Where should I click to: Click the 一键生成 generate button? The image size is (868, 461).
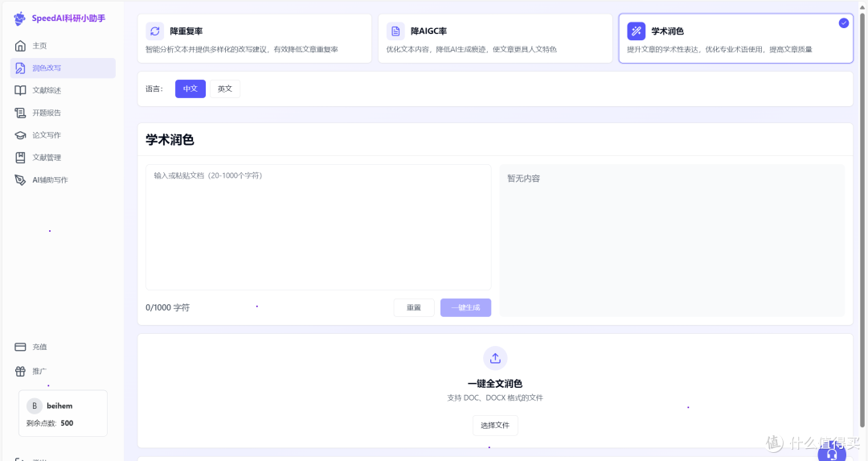[465, 307]
